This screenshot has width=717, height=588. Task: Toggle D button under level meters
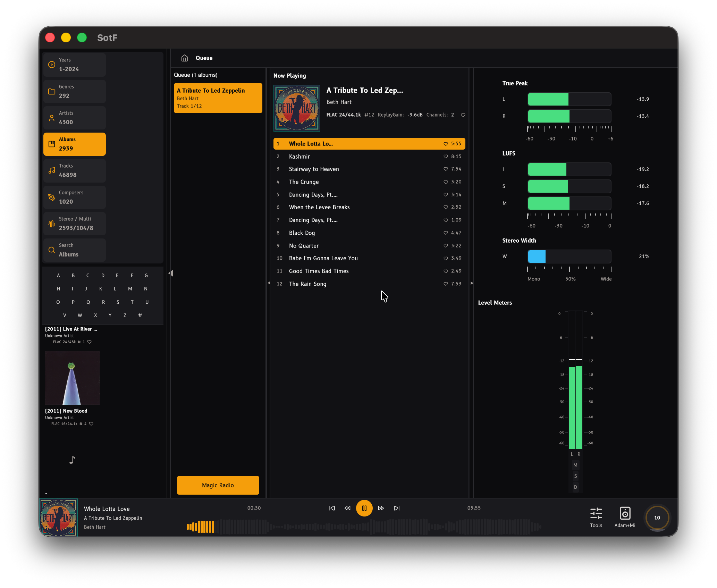[x=575, y=487]
